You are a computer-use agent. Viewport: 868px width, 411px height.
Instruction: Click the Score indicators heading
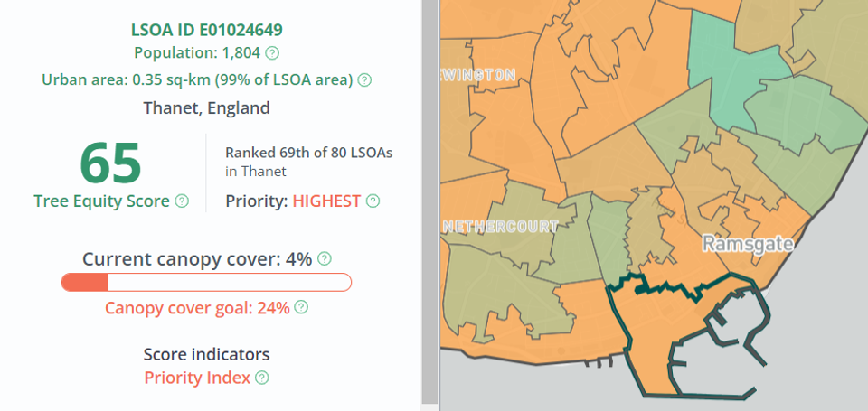(206, 354)
